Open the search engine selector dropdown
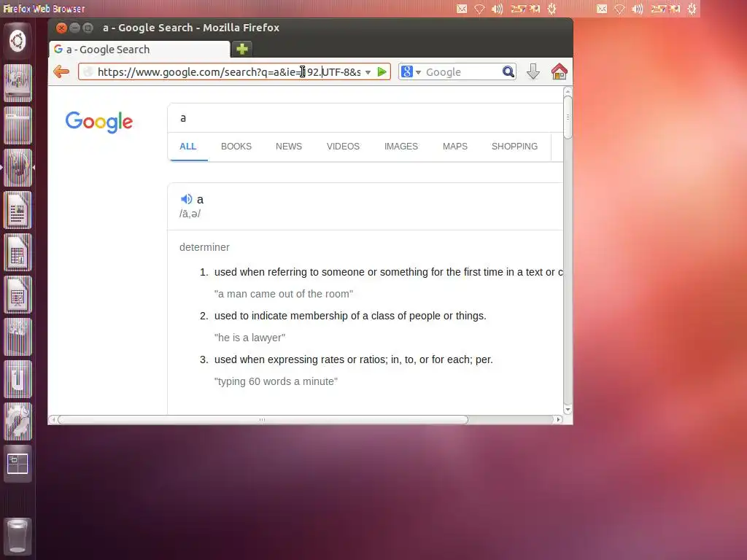This screenshot has height=560, width=747. (418, 72)
